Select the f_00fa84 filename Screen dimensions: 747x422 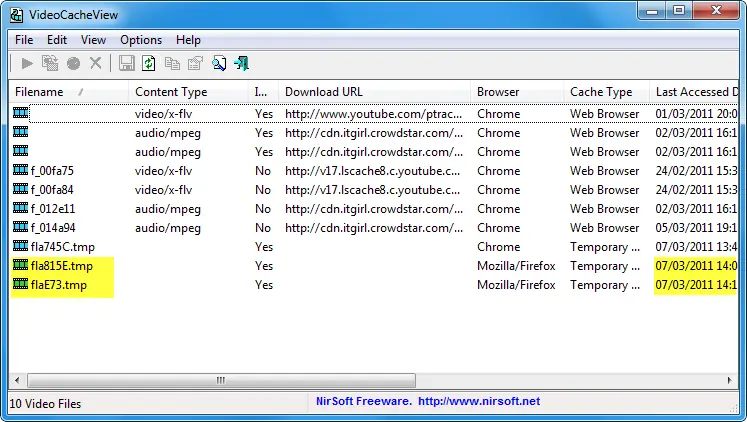(52, 190)
